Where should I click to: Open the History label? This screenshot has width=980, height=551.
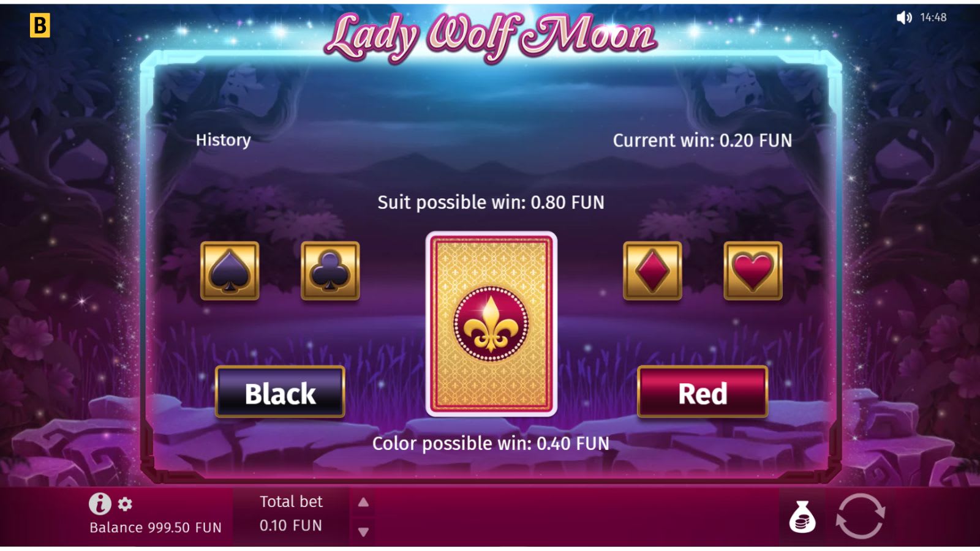pyautogui.click(x=223, y=140)
